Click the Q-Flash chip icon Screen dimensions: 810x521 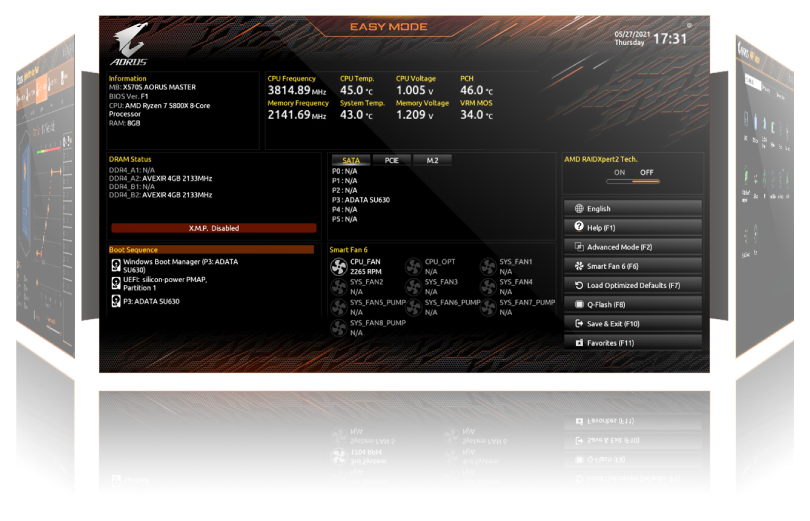click(579, 305)
